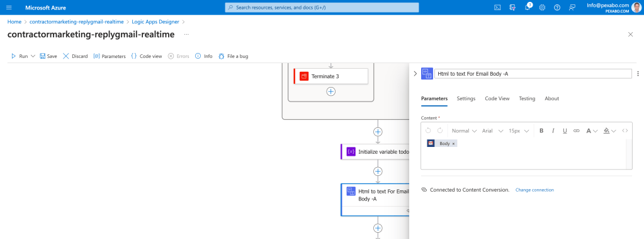Switch to the Testing tab
The image size is (644, 239).
point(527,99)
